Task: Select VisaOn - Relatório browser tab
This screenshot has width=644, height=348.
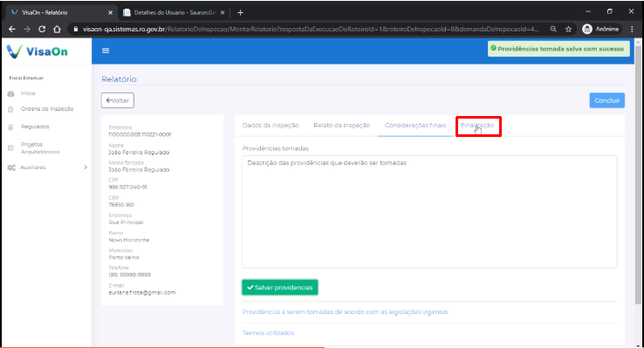Action: pos(62,13)
